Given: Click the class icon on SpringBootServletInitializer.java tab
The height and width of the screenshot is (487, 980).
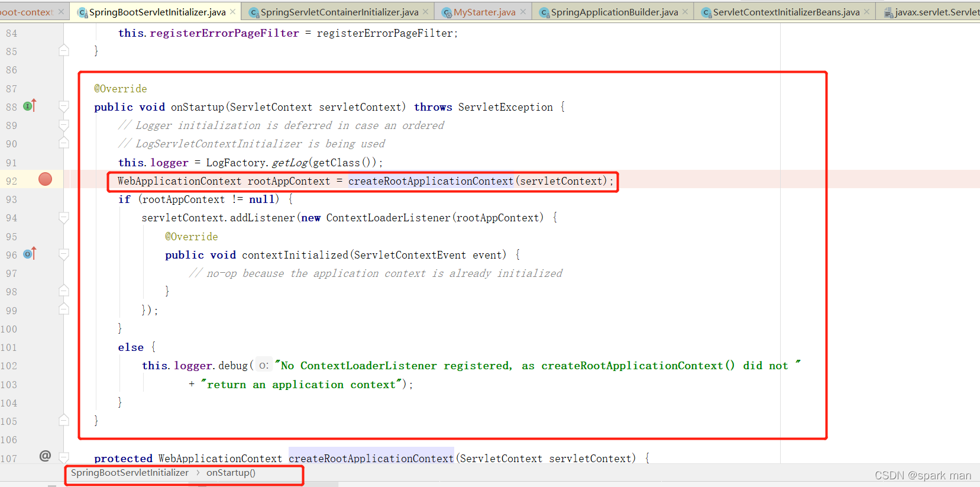Looking at the screenshot, I should 83,12.
